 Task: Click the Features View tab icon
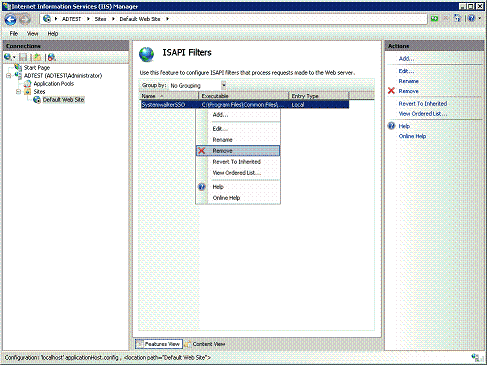coord(140,344)
